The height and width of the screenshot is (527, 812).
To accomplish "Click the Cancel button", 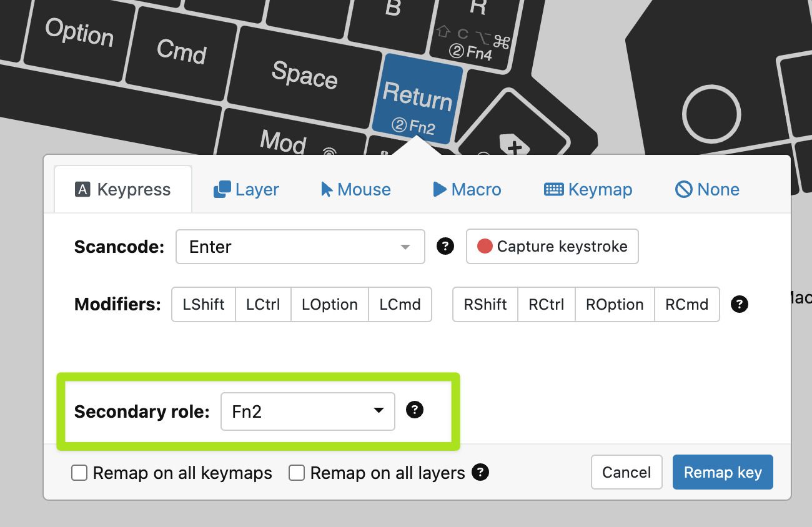I will pyautogui.click(x=626, y=472).
